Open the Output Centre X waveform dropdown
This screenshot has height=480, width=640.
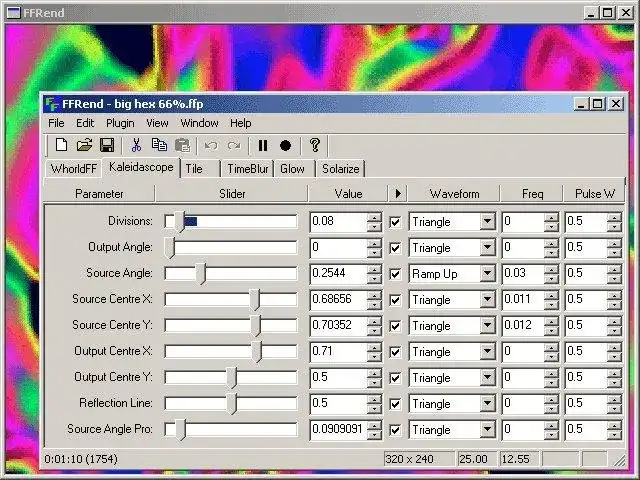point(487,352)
